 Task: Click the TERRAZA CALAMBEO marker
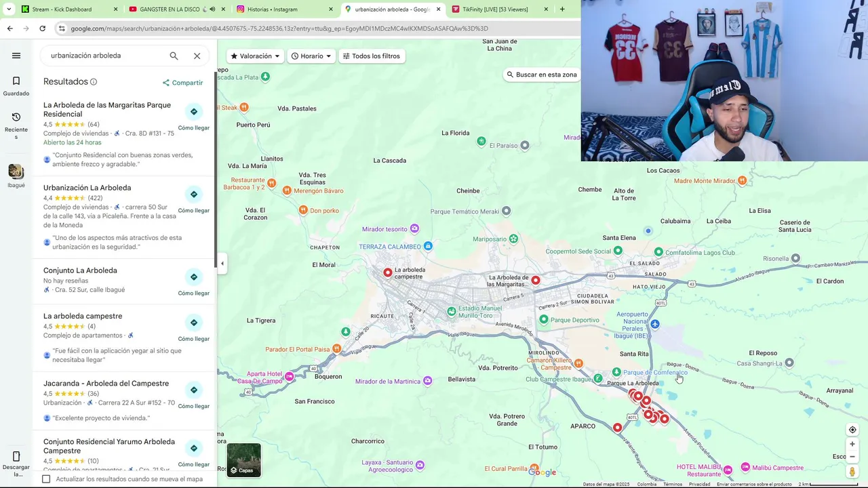[428, 246]
